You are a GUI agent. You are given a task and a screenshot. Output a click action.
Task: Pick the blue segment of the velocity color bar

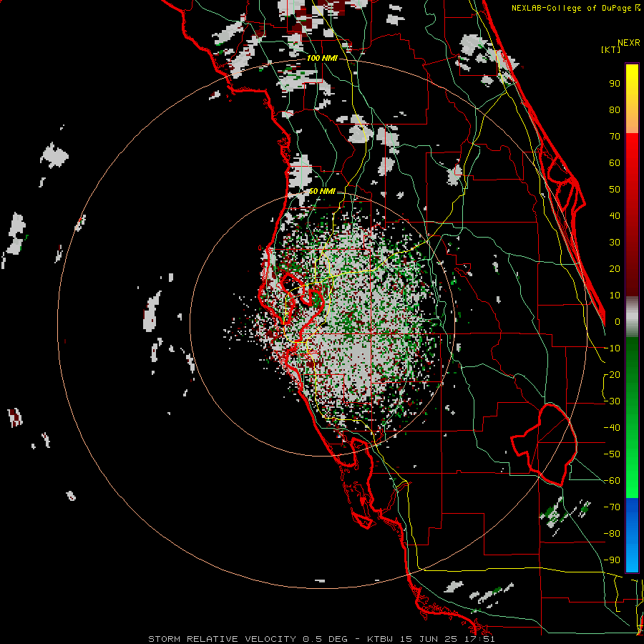(x=632, y=535)
